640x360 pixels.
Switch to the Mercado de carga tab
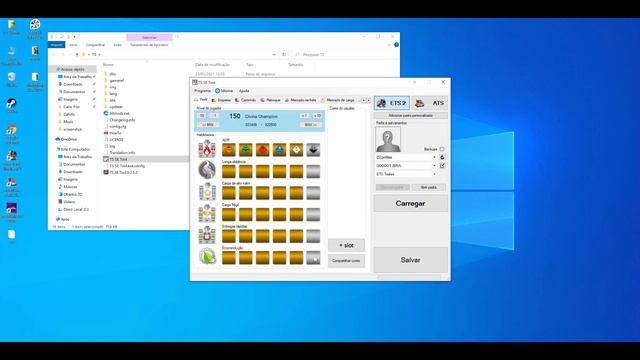click(x=338, y=100)
